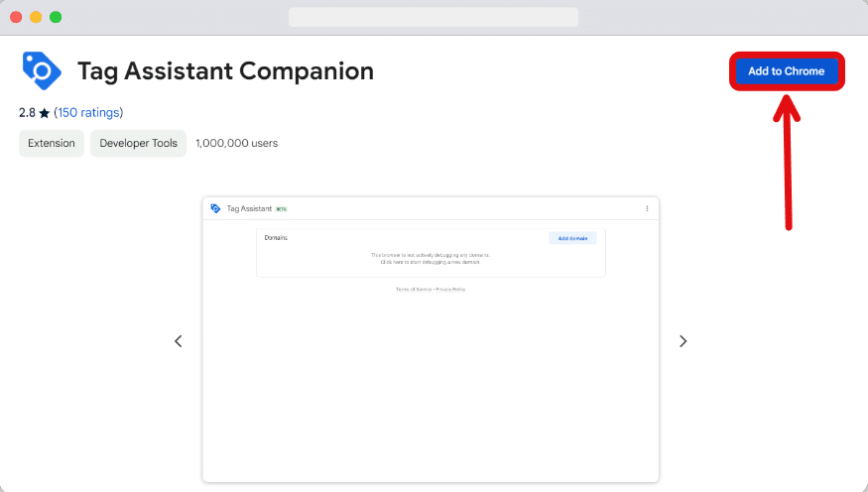Click the green maximize window button
The image size is (868, 492).
[x=56, y=17]
